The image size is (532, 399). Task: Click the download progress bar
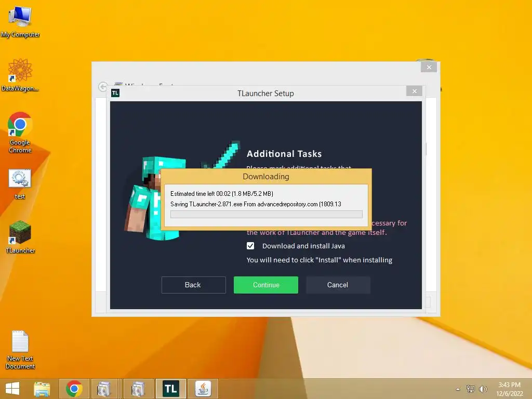pos(267,214)
